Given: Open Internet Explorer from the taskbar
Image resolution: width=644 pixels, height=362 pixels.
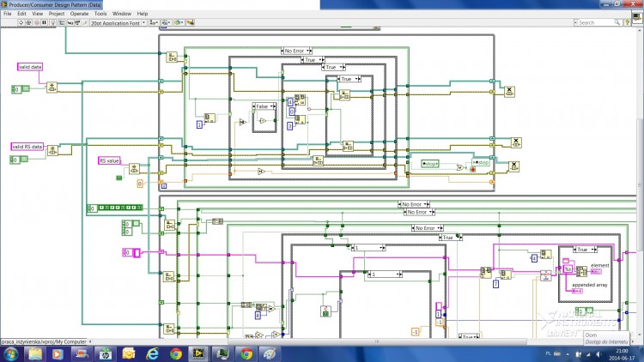Looking at the screenshot, I should [x=152, y=353].
